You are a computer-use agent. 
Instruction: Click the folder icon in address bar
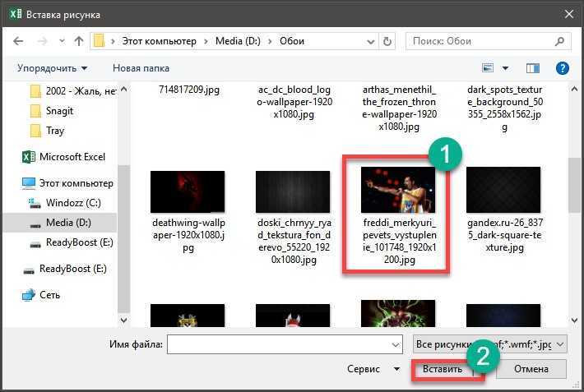[99, 41]
